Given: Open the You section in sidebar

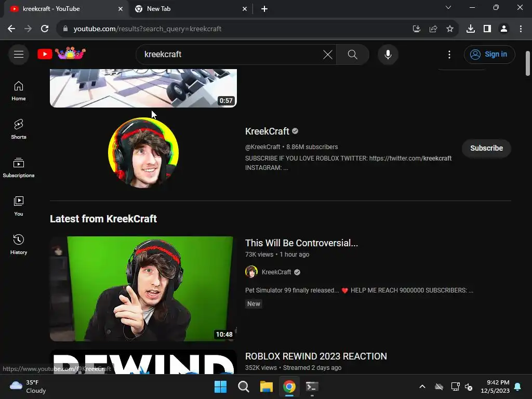Looking at the screenshot, I should click(x=19, y=206).
